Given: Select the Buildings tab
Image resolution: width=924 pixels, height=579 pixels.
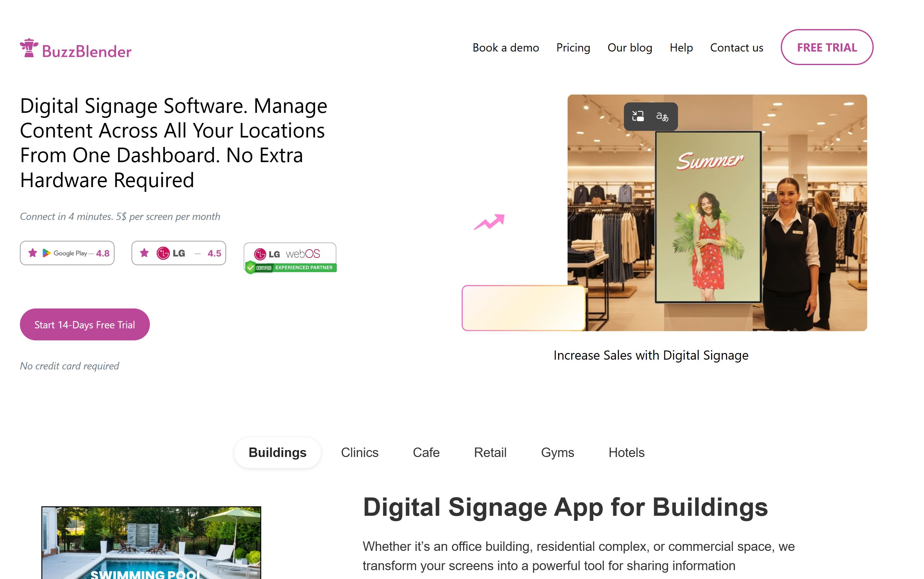Looking at the screenshot, I should (277, 453).
